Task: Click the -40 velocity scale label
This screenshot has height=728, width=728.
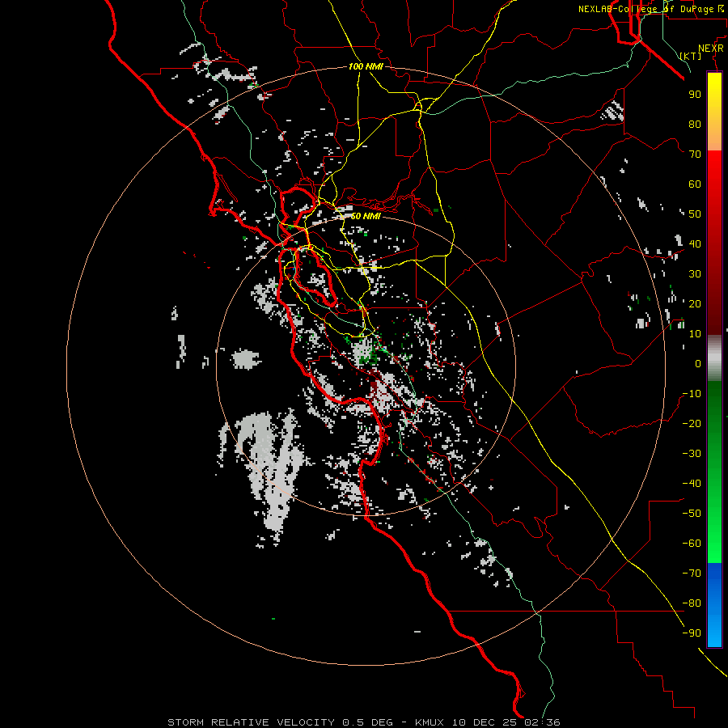Action: [x=692, y=484]
